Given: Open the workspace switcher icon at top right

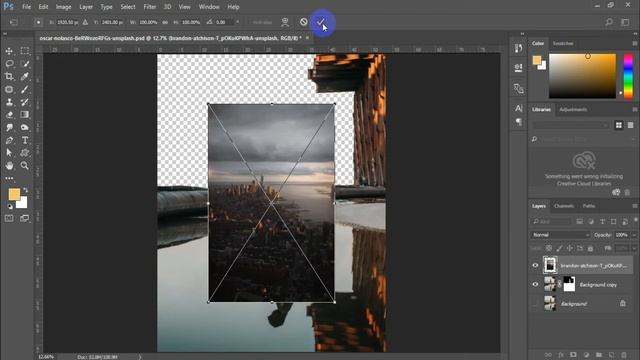Looking at the screenshot, I should pyautogui.click(x=625, y=22).
